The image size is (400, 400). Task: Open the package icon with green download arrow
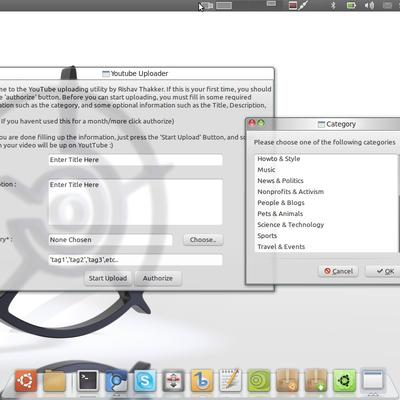[x=316, y=380]
